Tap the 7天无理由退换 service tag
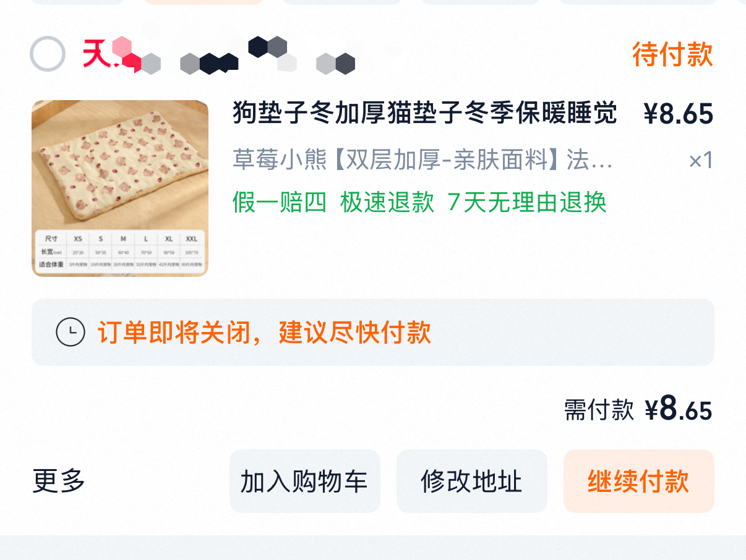This screenshot has height=560, width=746. [x=527, y=202]
